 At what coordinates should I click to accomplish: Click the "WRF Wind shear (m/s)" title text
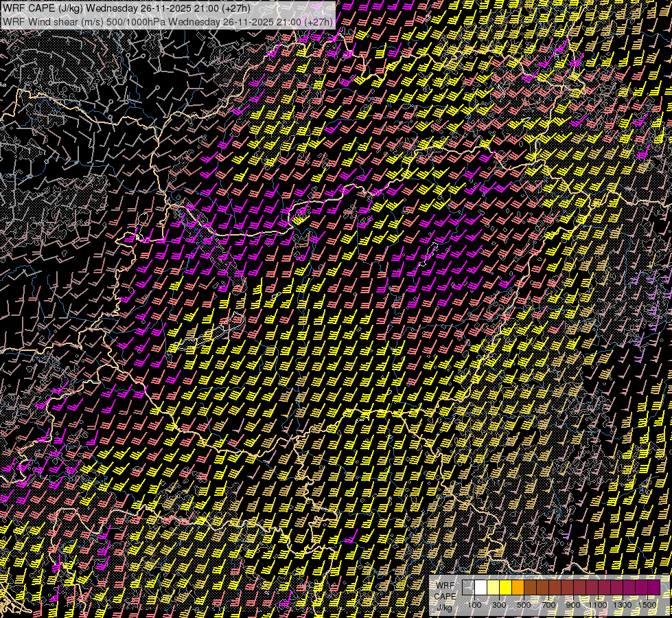pyautogui.click(x=52, y=21)
